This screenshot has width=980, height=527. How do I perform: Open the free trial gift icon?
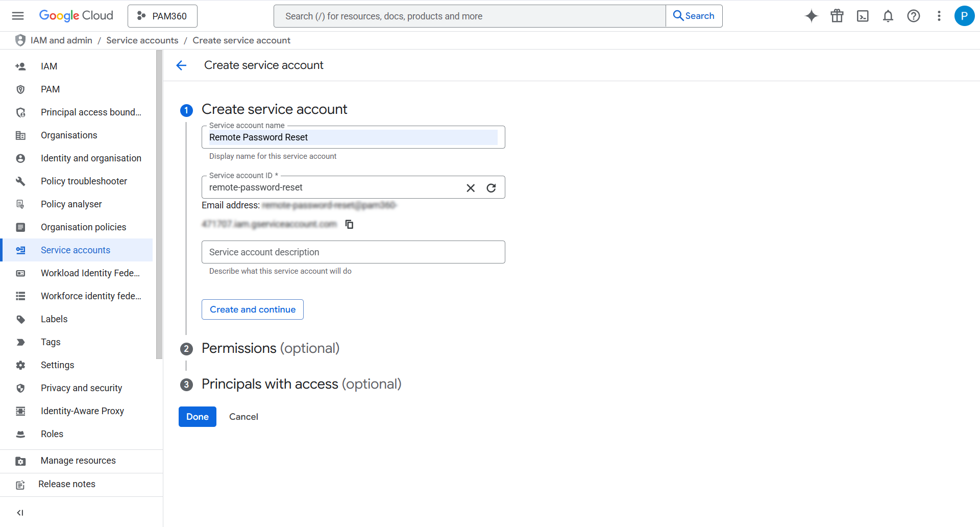click(x=837, y=16)
